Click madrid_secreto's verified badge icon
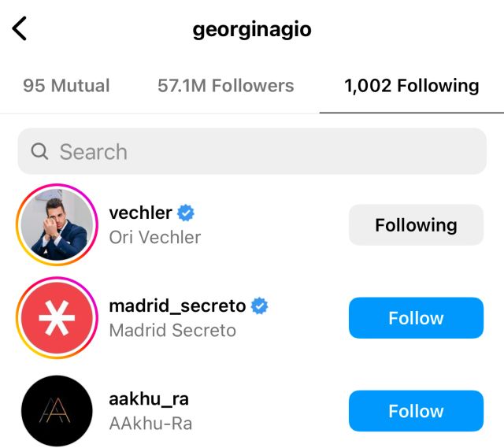The image size is (504, 448). [259, 306]
